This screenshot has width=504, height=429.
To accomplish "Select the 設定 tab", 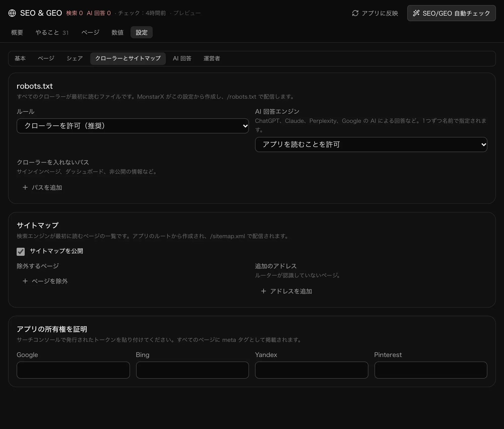I will [x=142, y=32].
